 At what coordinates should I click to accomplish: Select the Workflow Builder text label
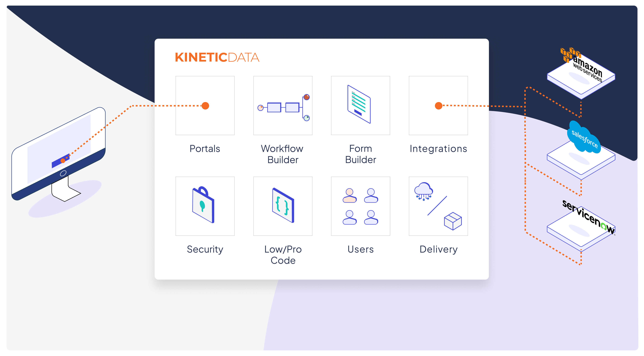click(x=282, y=154)
